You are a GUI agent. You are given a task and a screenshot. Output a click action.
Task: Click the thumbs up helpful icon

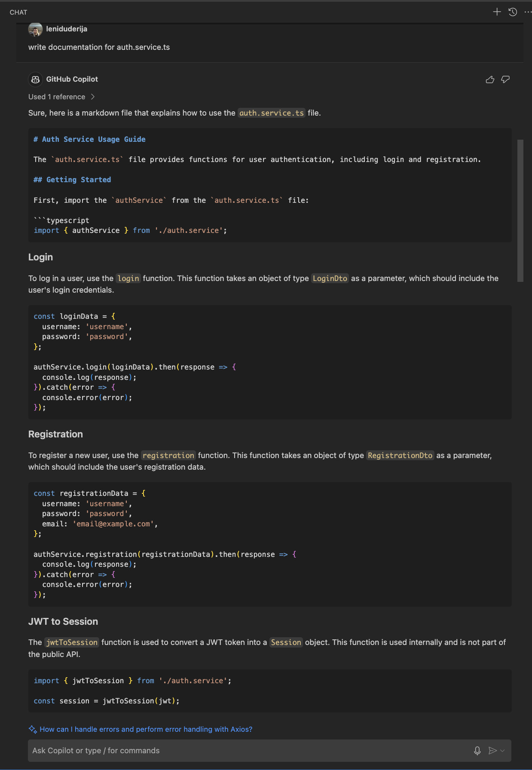(x=490, y=79)
